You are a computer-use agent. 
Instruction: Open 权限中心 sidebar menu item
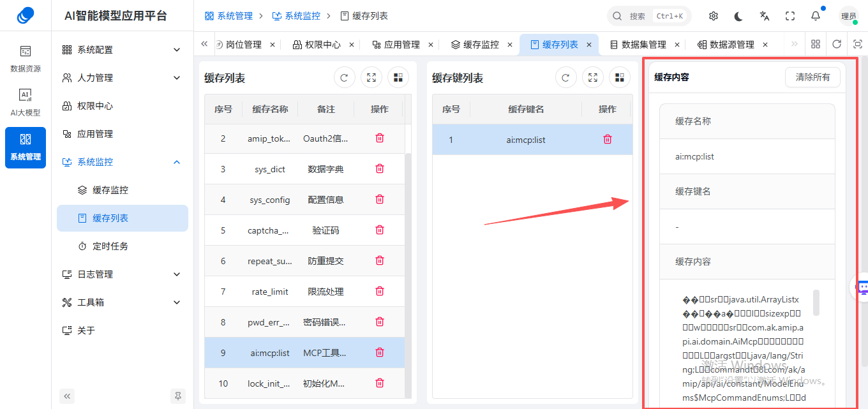click(x=121, y=106)
